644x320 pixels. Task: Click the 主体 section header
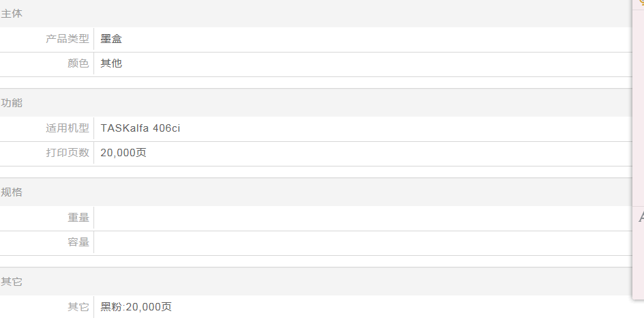12,14
